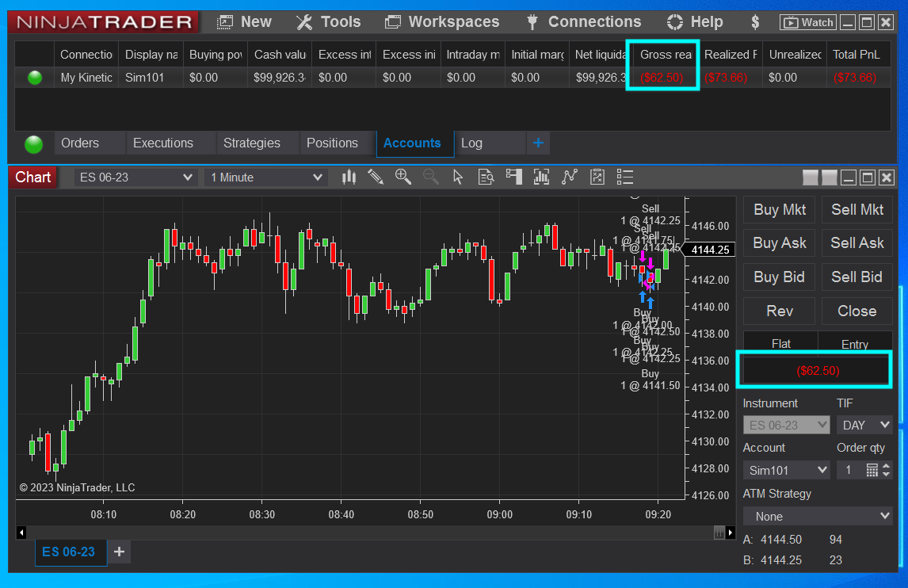Screen dimensions: 908x588
Task: Click the Sell Ask button
Action: click(x=857, y=242)
